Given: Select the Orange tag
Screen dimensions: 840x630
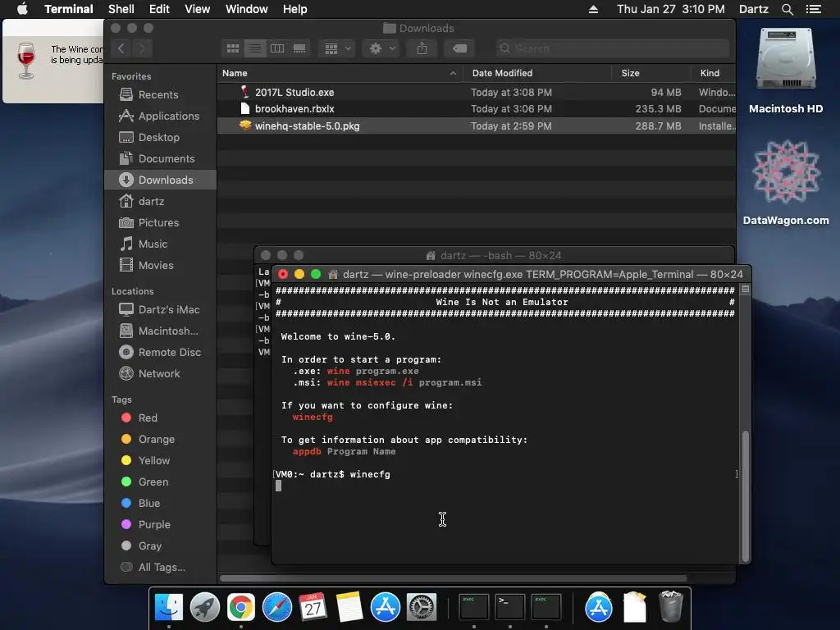Looking at the screenshot, I should coord(161,440).
